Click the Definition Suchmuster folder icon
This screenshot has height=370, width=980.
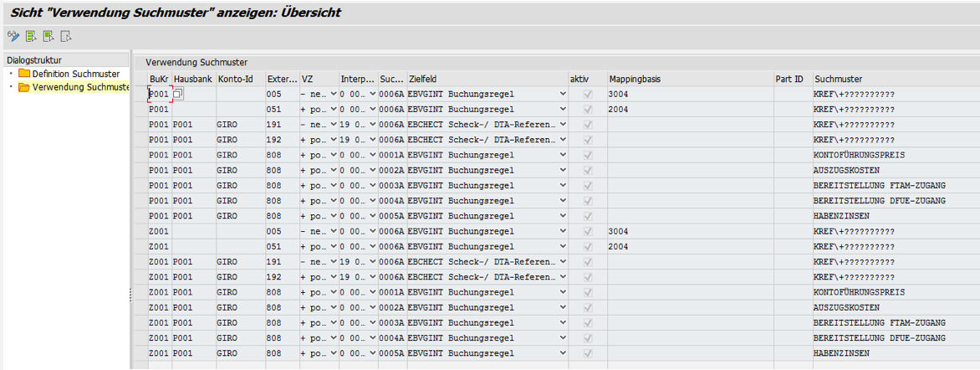[23, 74]
